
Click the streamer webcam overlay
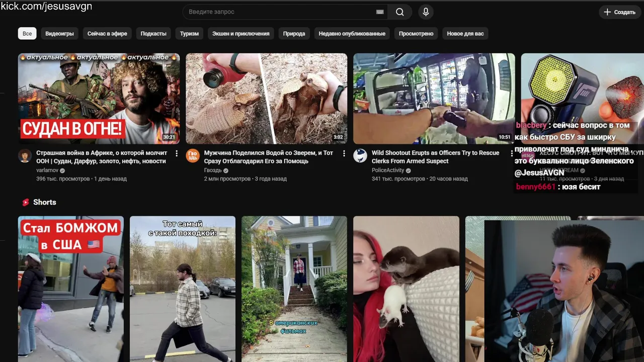pos(564,291)
